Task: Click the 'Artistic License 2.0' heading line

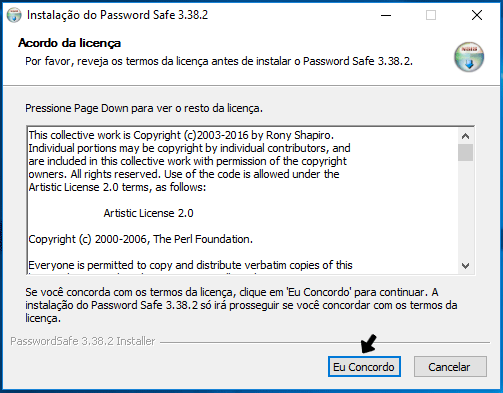Action: (x=148, y=213)
